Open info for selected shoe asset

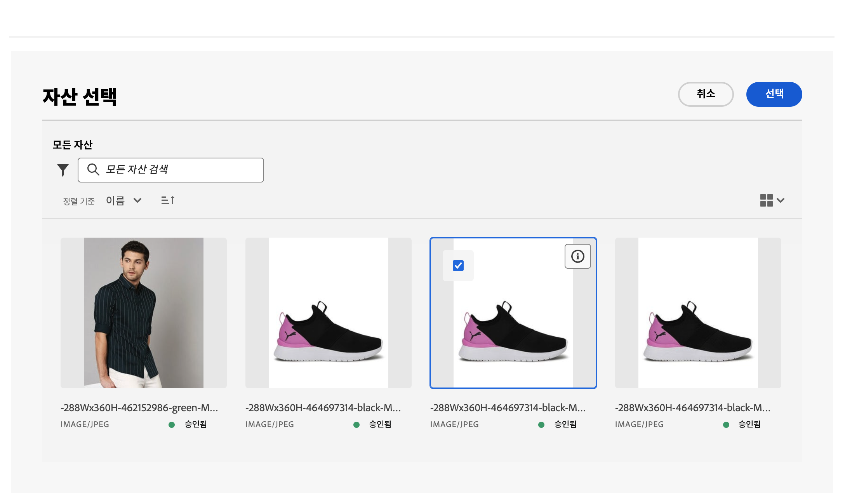(x=577, y=256)
